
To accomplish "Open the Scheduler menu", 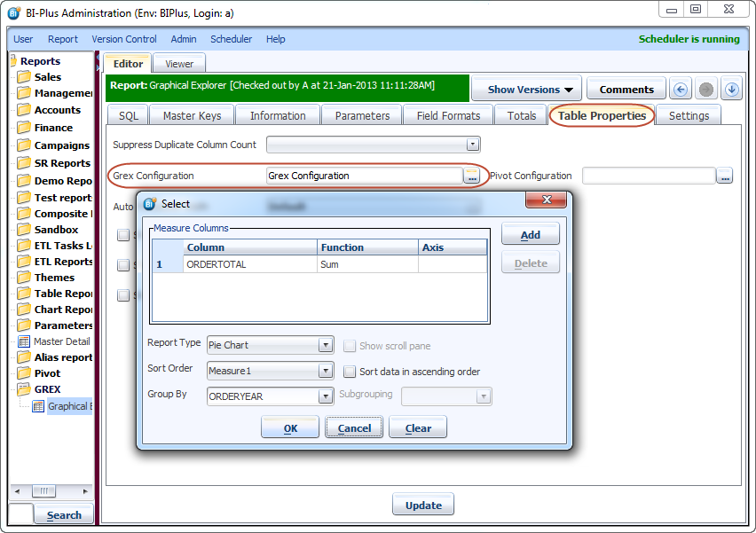I will [231, 39].
